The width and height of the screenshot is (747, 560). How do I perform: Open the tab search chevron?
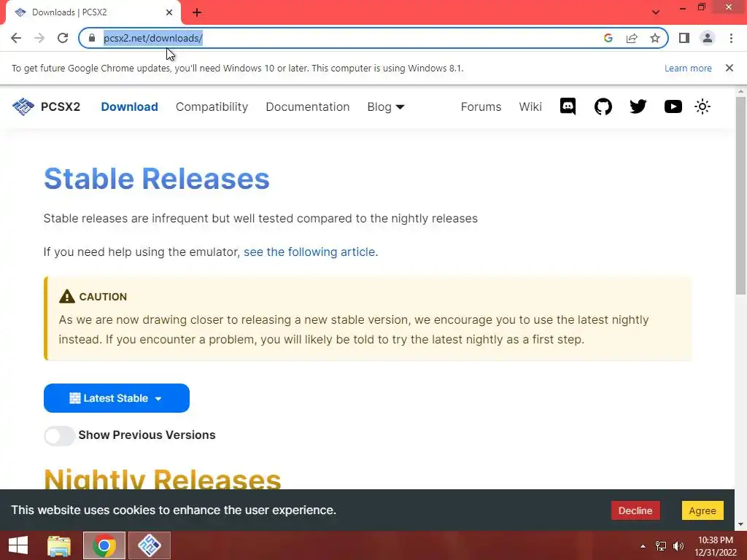[656, 12]
